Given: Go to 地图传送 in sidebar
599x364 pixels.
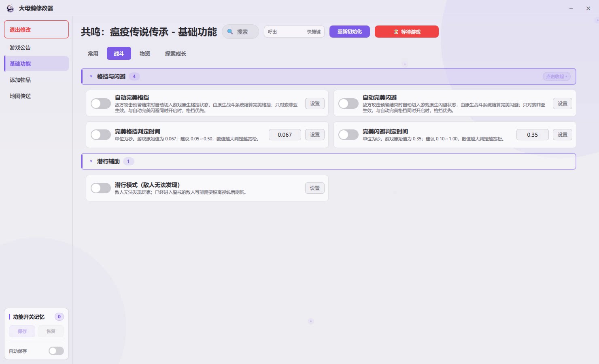Looking at the screenshot, I should point(36,96).
